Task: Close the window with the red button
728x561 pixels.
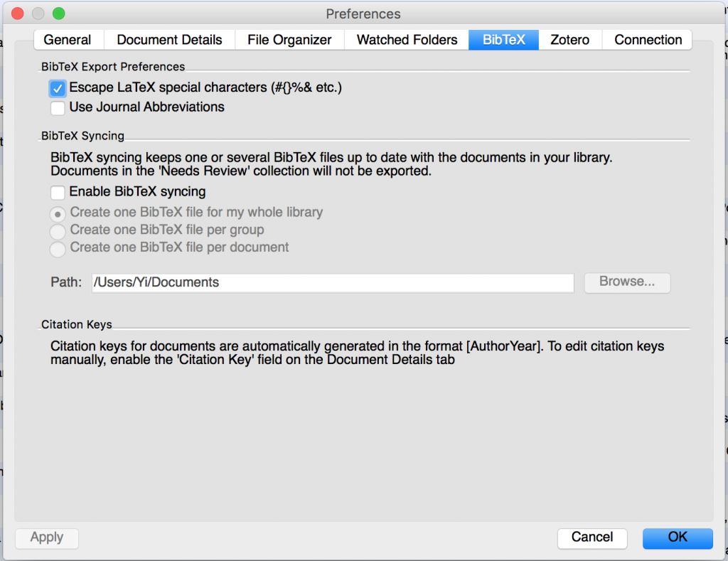Action: [x=18, y=14]
